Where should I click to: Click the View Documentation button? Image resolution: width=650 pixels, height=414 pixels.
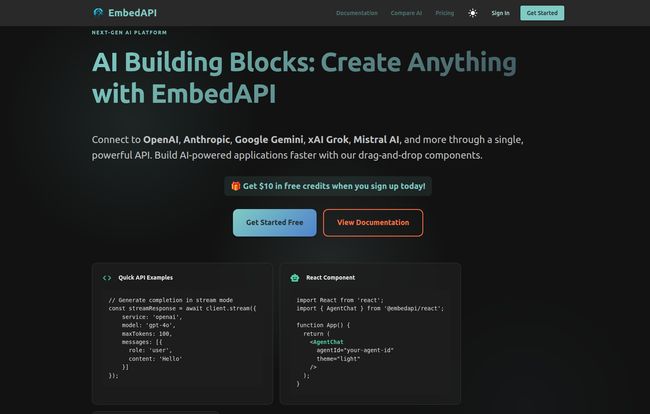[x=373, y=223]
